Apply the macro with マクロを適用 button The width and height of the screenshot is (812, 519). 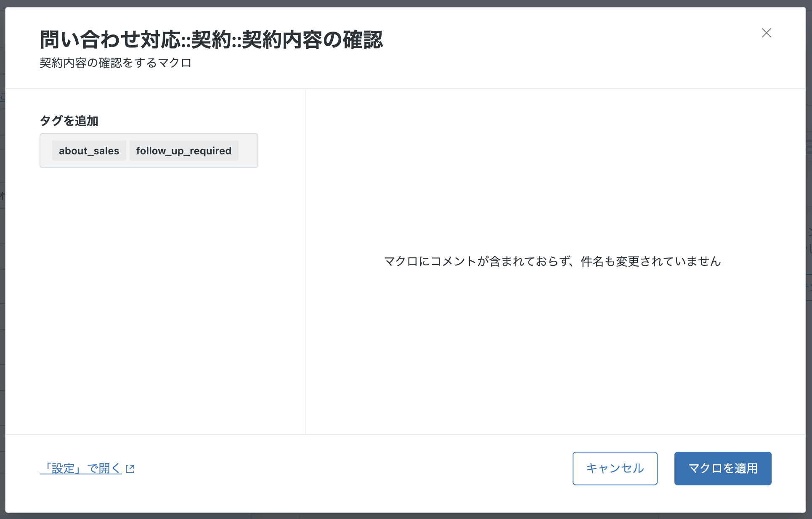[x=723, y=469]
